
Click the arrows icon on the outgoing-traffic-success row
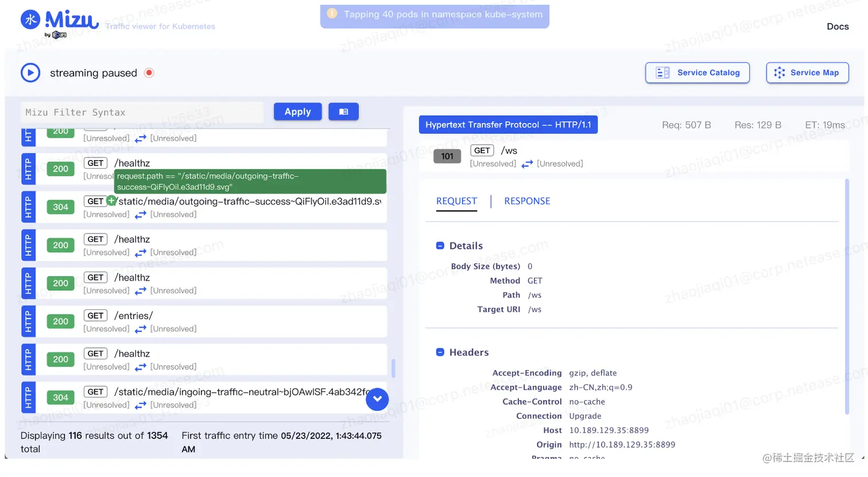140,215
